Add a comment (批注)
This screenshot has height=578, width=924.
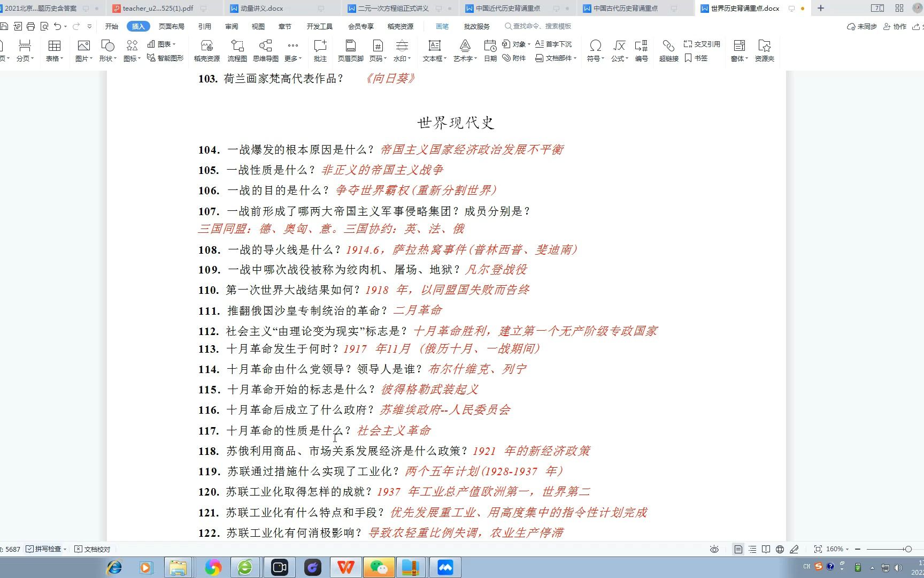[x=320, y=51]
